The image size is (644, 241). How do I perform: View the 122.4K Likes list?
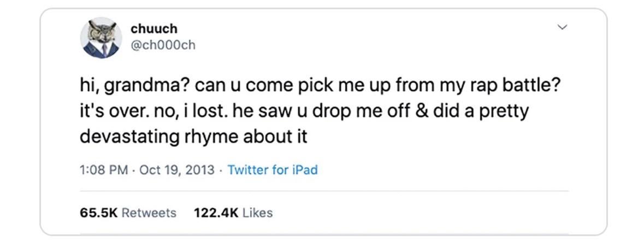pyautogui.click(x=233, y=213)
